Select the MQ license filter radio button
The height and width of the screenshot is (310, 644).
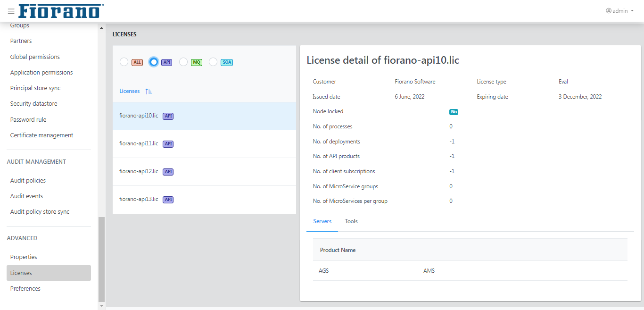coord(183,62)
